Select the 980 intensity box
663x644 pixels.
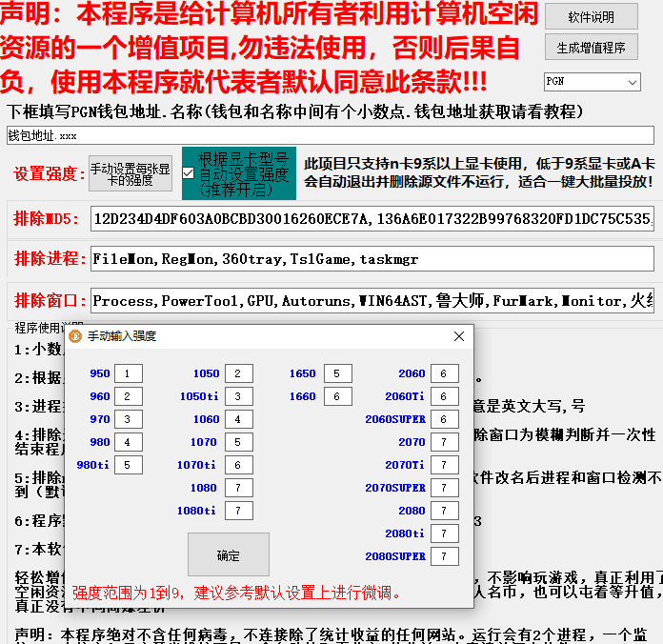(x=129, y=442)
